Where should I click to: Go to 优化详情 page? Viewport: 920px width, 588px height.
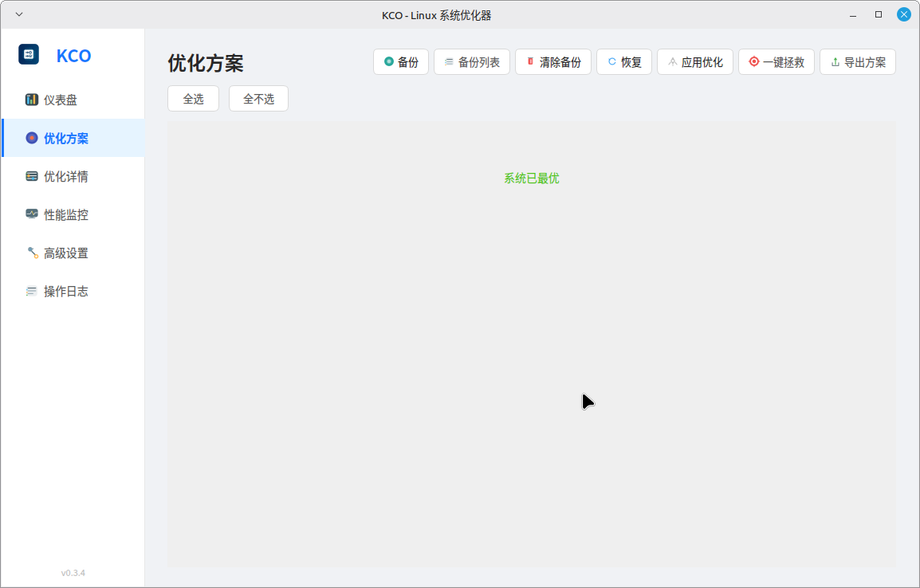(x=73, y=176)
